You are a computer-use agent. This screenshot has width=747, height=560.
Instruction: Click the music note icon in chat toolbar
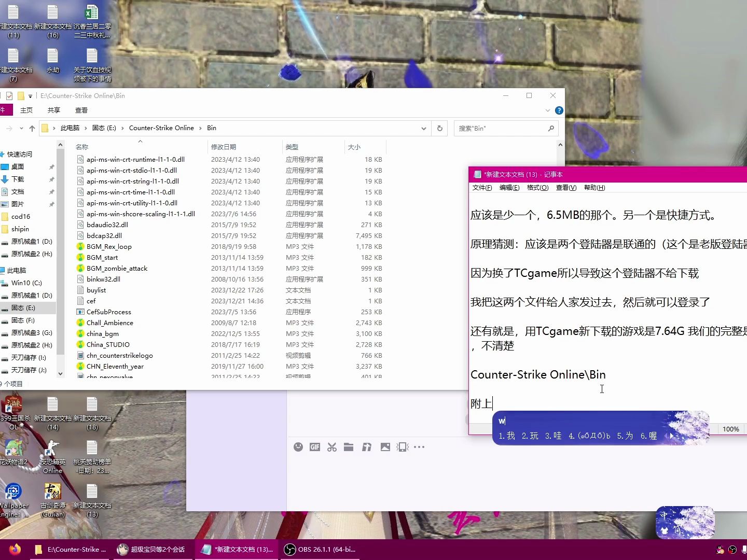point(367,447)
